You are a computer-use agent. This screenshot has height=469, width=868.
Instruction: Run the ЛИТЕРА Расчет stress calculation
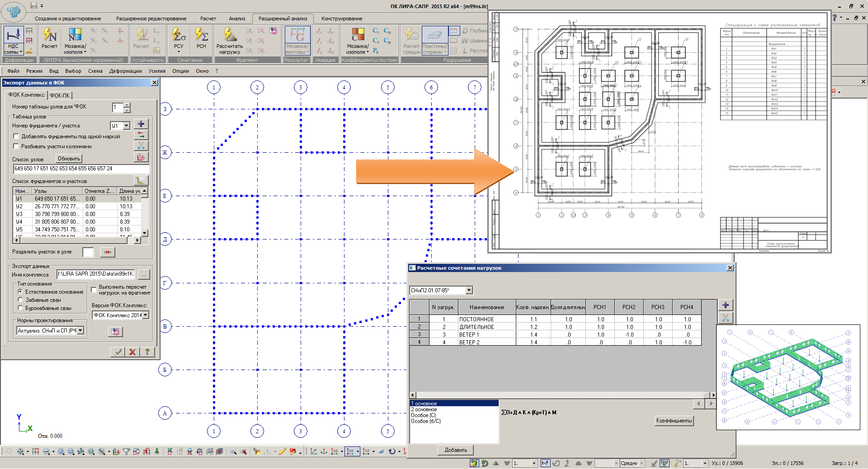click(x=49, y=39)
